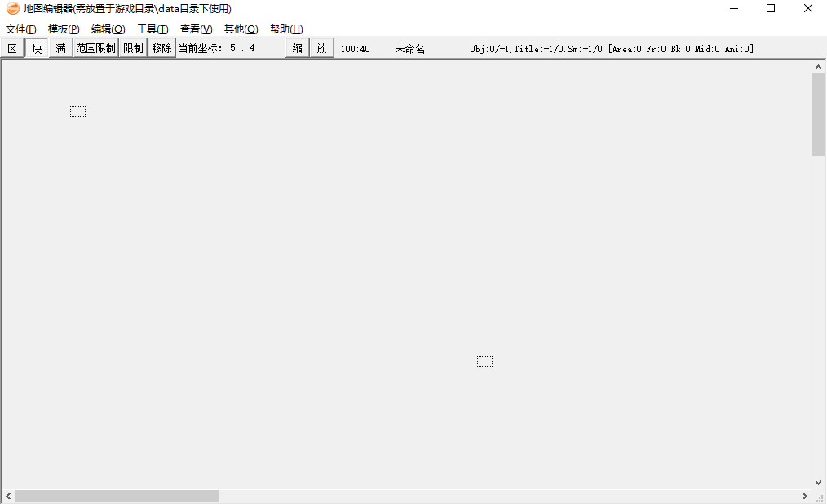The width and height of the screenshot is (827, 504).
Task: Click the application icon in the title bar
Action: pyautogui.click(x=13, y=8)
